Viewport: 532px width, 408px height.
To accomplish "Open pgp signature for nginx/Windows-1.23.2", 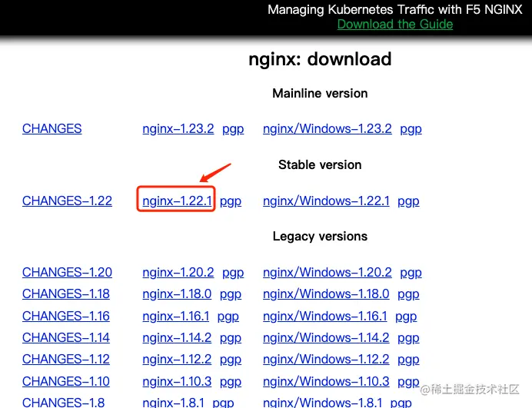I will (411, 130).
